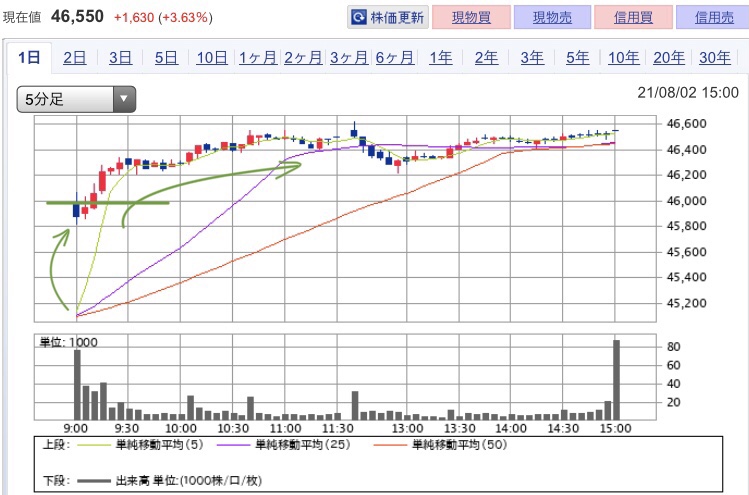
Task: Switch to the 5日 period tab
Action: [x=166, y=58]
